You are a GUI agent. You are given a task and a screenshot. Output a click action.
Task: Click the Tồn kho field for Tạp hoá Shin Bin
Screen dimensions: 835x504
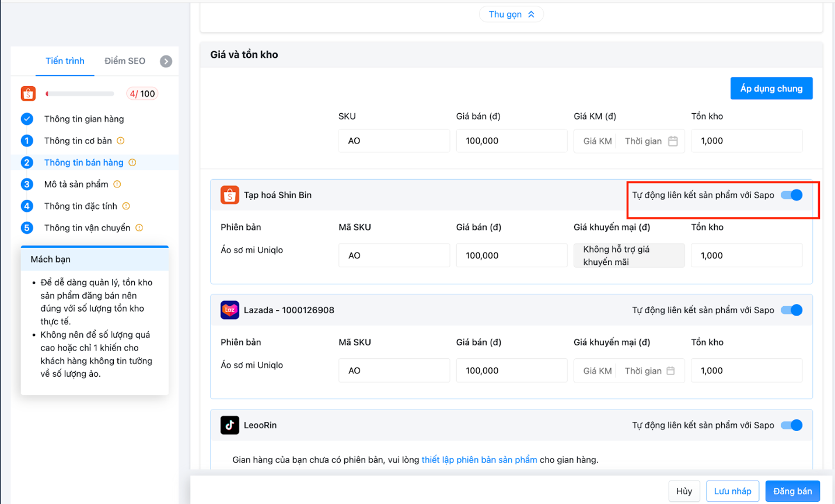(x=746, y=256)
